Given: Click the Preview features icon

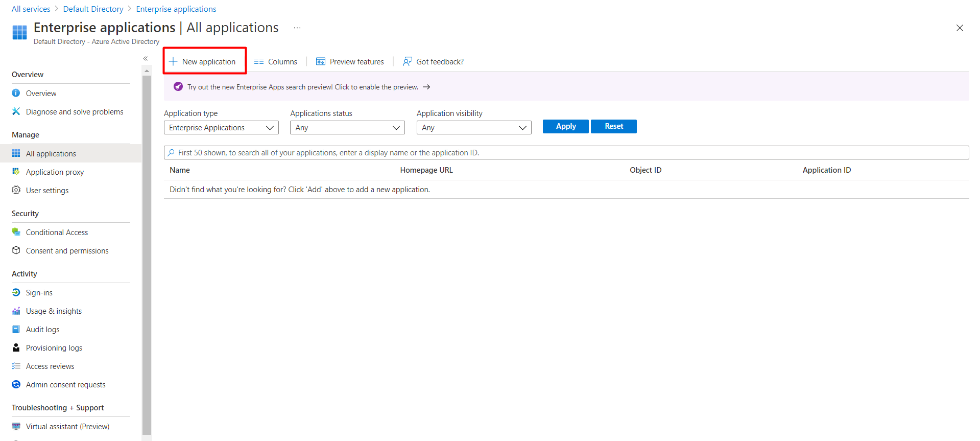Looking at the screenshot, I should pyautogui.click(x=321, y=61).
